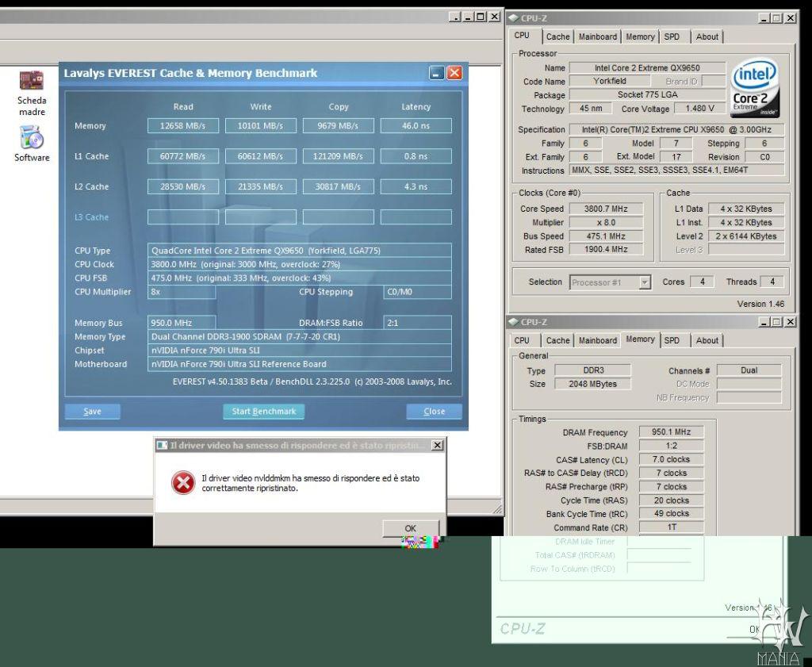The image size is (812, 667).
Task: Click L1 Cache Read value 60772 MB/s
Action: tap(183, 156)
